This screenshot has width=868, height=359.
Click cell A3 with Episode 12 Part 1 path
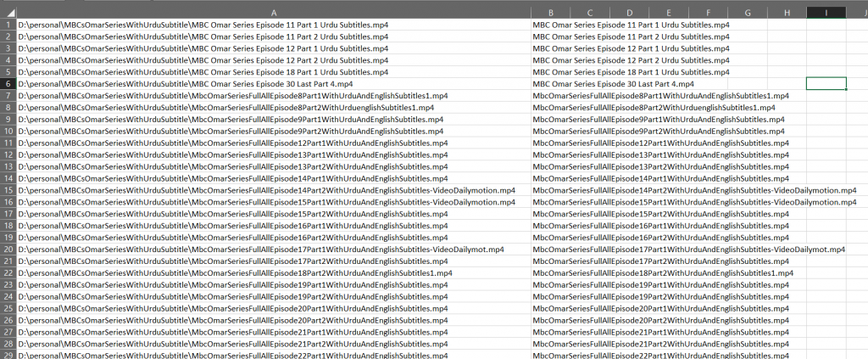[274, 48]
